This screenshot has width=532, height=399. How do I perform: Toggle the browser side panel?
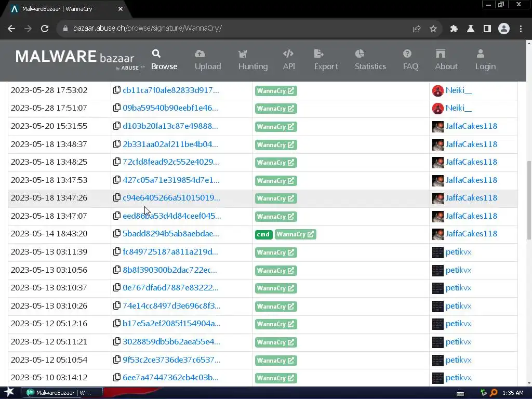coord(487,29)
